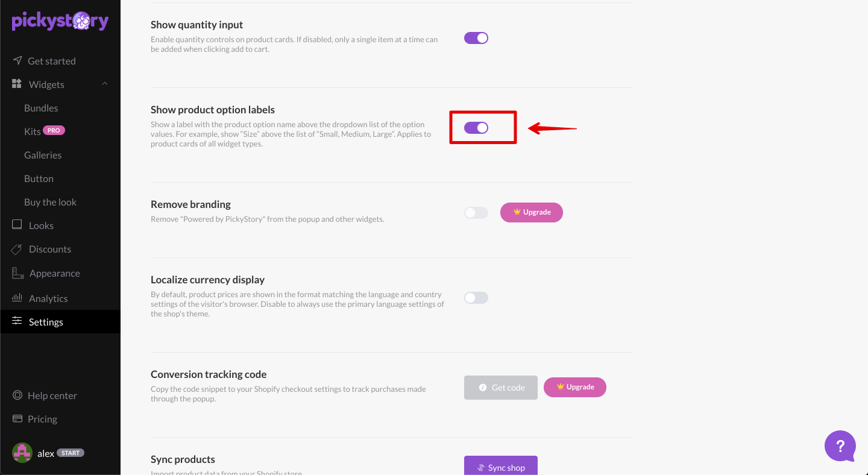Collapse the Widgets menu chevron
The height and width of the screenshot is (475, 868).
pyautogui.click(x=105, y=84)
